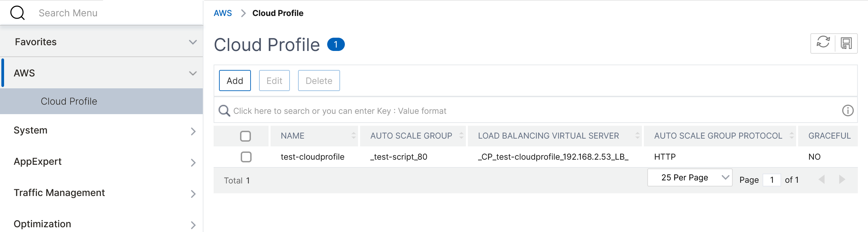Viewport: 868px width, 232px height.
Task: Go to previous page arrow
Action: point(821,179)
